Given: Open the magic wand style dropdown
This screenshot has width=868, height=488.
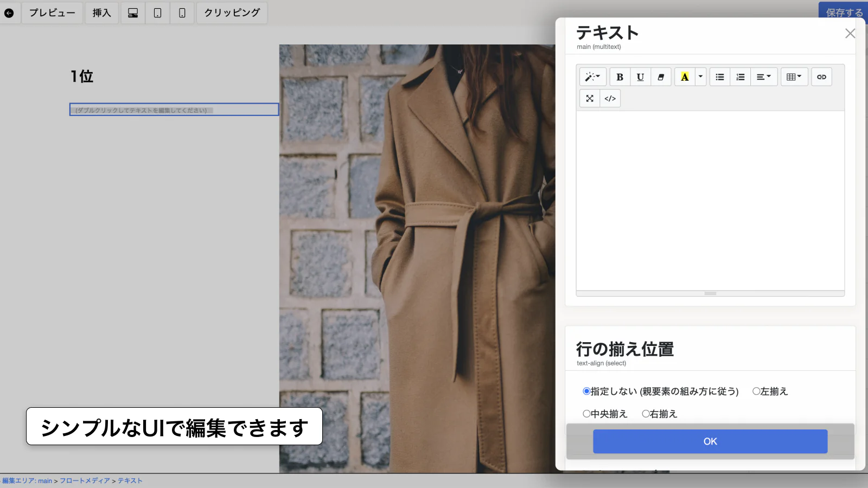Looking at the screenshot, I should 592,77.
